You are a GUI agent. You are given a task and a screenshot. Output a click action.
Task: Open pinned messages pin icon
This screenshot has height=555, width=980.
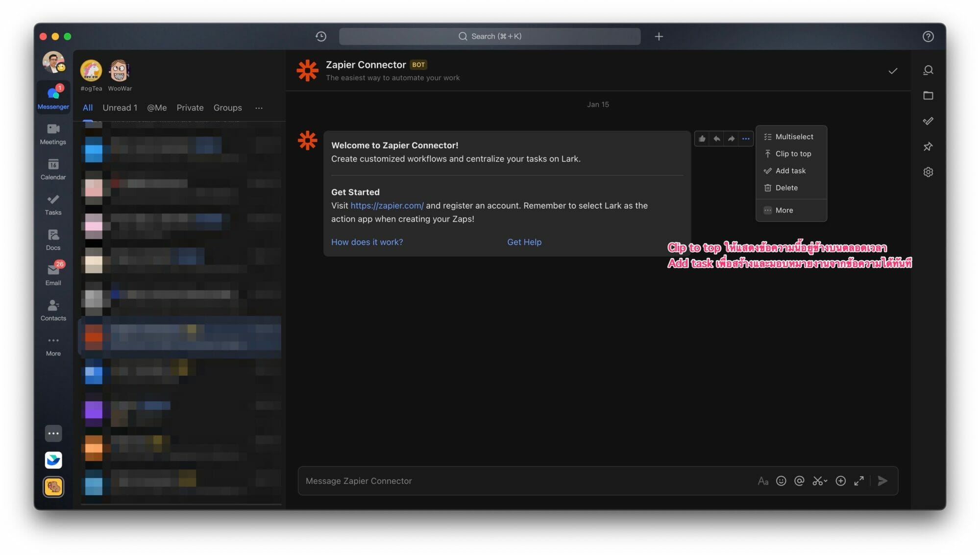click(928, 146)
